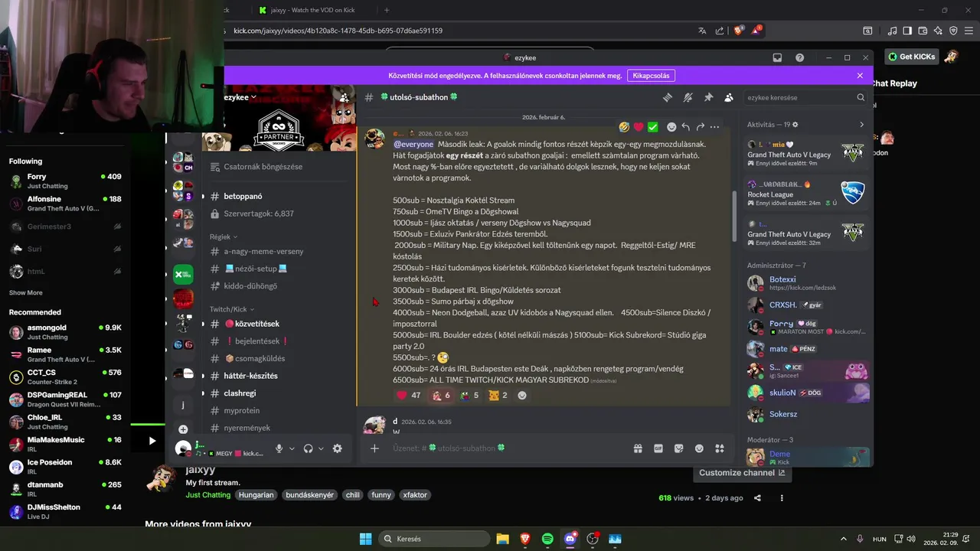Click notification settings bell in channel header
Viewport: 980px width, 551px height.
tap(688, 97)
